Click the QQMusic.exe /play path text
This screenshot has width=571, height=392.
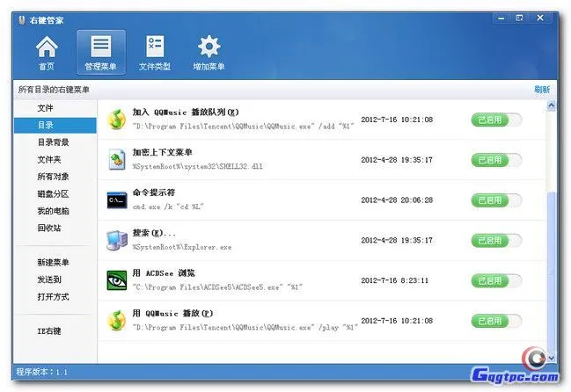coord(245,327)
